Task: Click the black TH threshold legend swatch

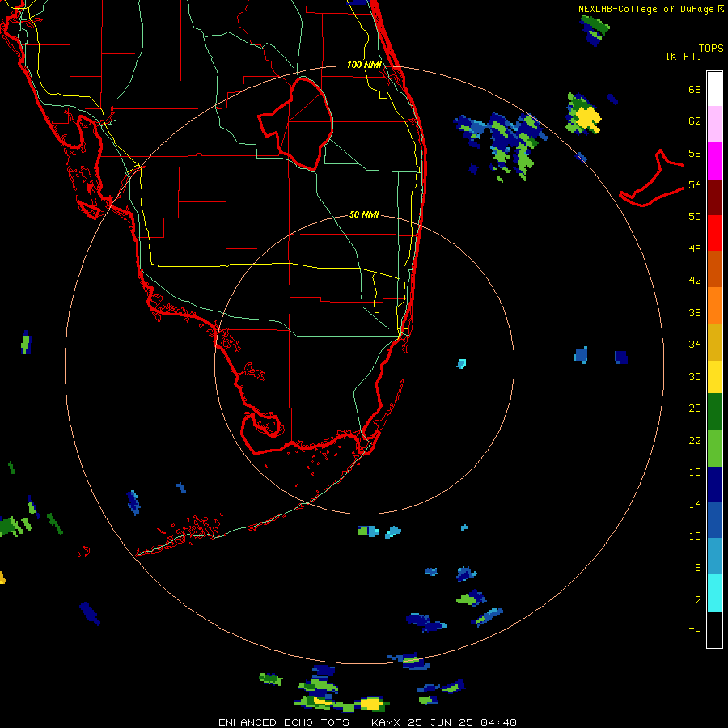Action: coord(714,629)
